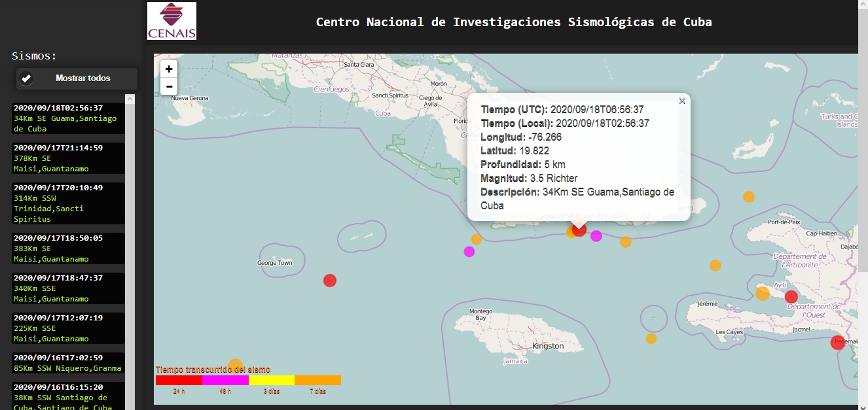Click the red earthquake marker near George Town
The width and height of the screenshot is (868, 410).
[x=330, y=281]
